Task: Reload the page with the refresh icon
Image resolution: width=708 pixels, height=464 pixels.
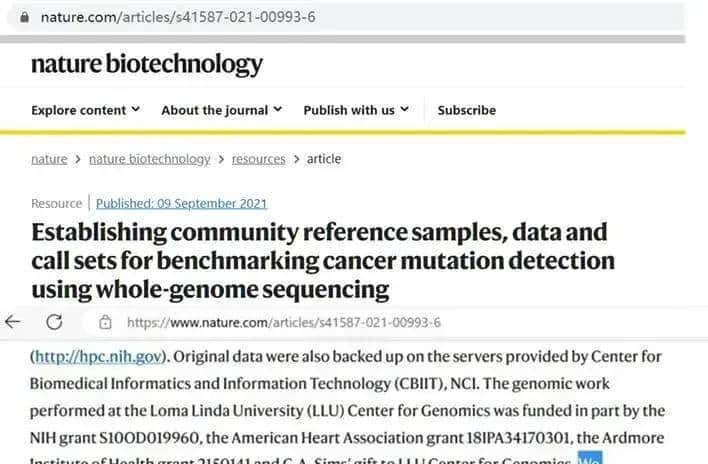Action: click(54, 322)
